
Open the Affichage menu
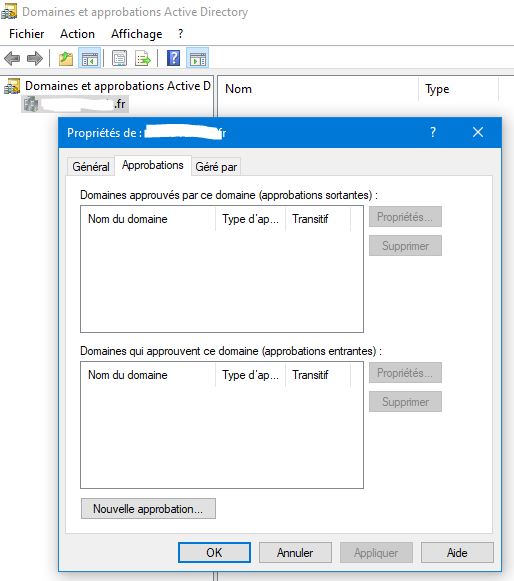(136, 34)
